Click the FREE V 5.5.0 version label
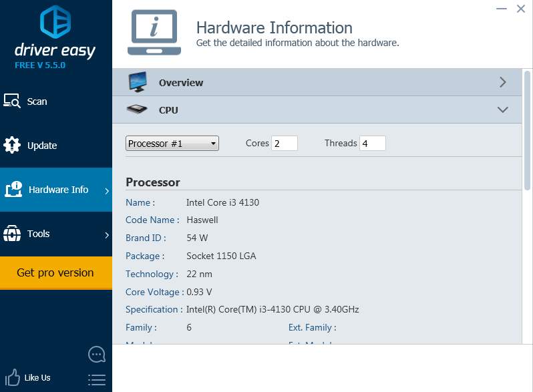This screenshot has height=392, width=533. 40,65
